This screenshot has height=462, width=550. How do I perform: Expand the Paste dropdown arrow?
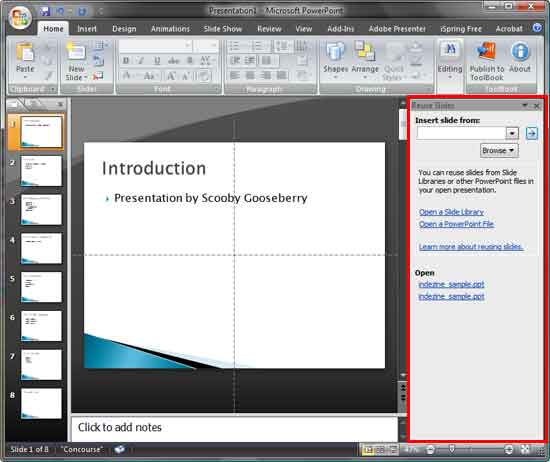point(25,77)
